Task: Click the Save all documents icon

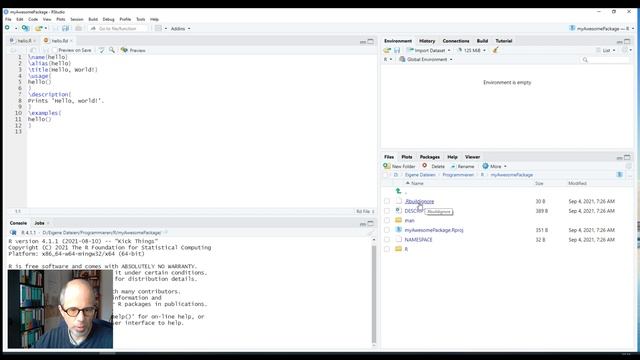Action: [65, 29]
